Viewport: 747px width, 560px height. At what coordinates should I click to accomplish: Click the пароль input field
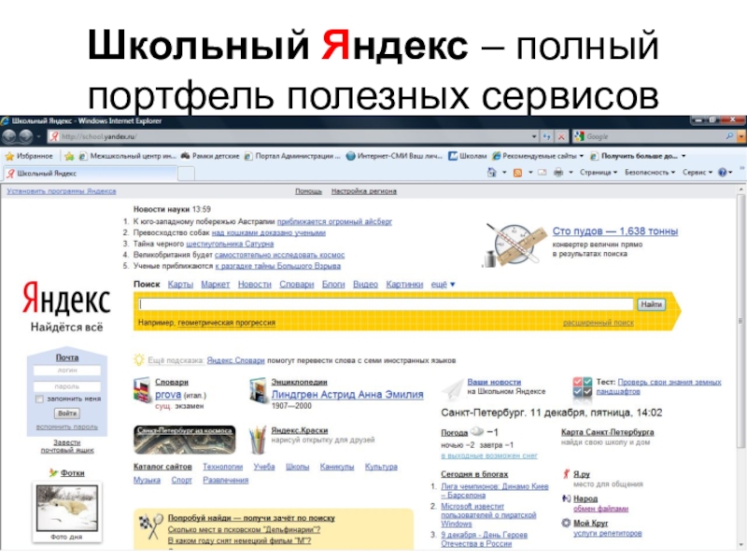click(x=67, y=386)
